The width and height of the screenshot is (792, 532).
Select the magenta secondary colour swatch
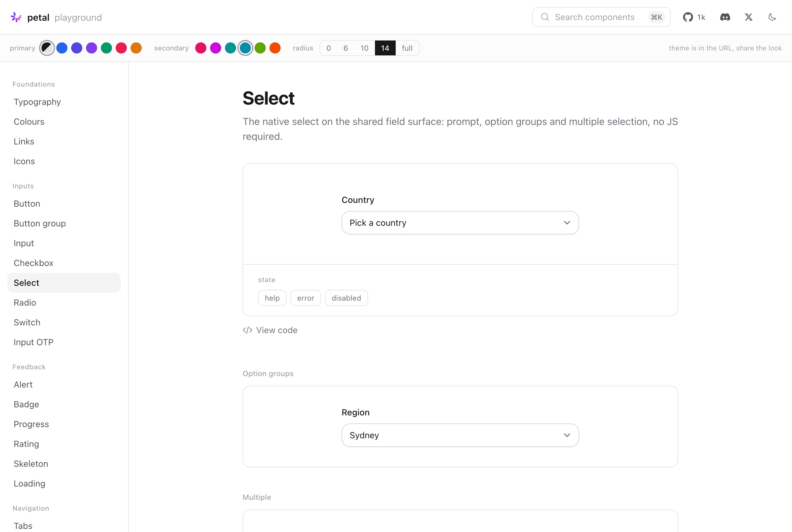point(215,48)
